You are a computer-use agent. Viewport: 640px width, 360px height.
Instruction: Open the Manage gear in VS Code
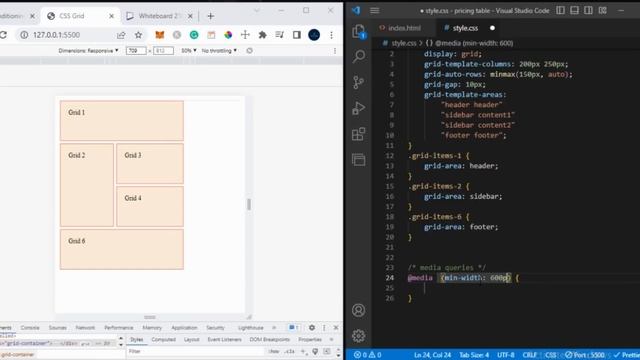358,336
